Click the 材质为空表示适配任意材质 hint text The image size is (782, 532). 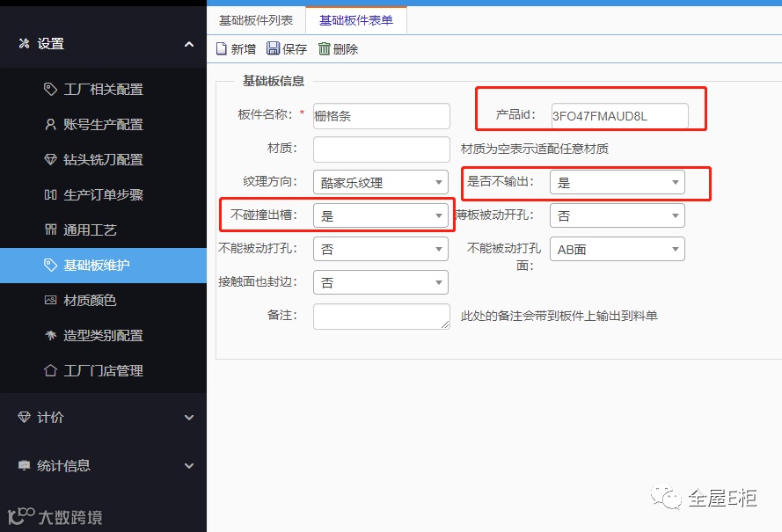[535, 149]
